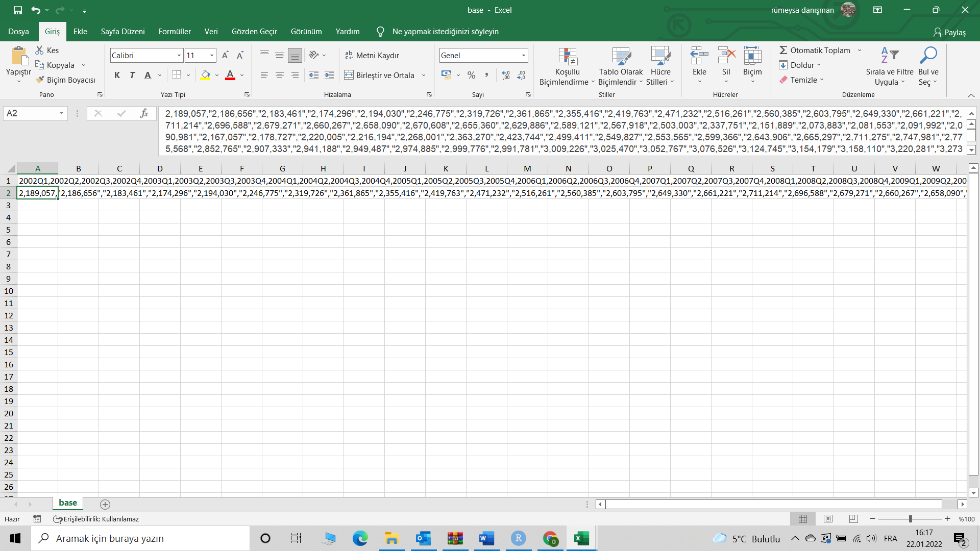This screenshot has width=980, height=551.
Task: Click the Paylaş share button
Action: coord(949,32)
